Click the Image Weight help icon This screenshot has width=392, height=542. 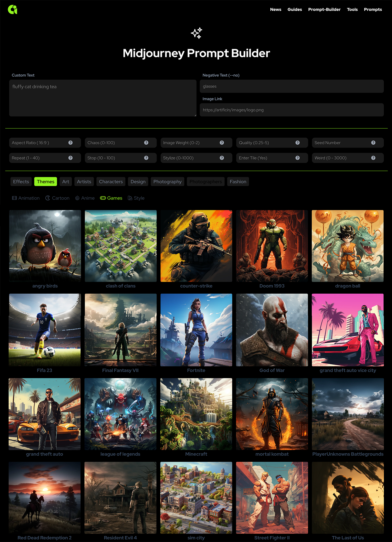(222, 143)
